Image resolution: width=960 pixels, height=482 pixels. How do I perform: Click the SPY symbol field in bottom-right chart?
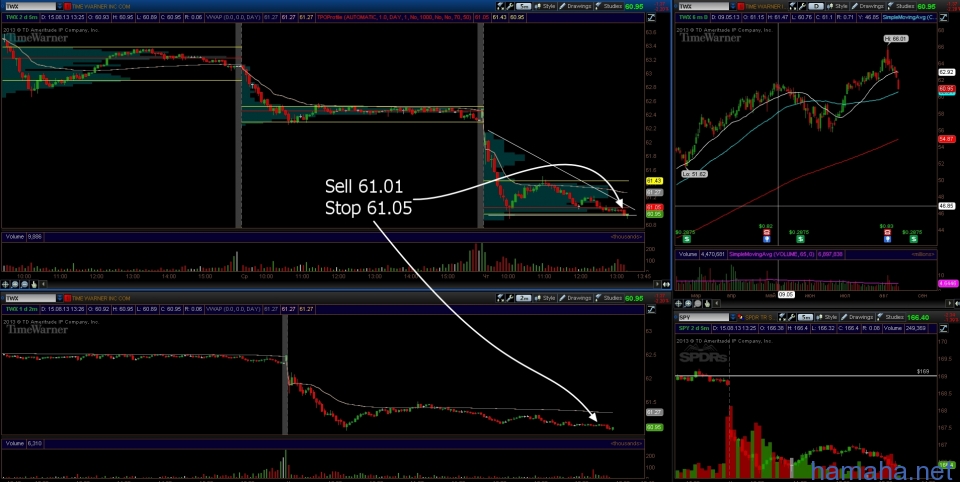703,317
